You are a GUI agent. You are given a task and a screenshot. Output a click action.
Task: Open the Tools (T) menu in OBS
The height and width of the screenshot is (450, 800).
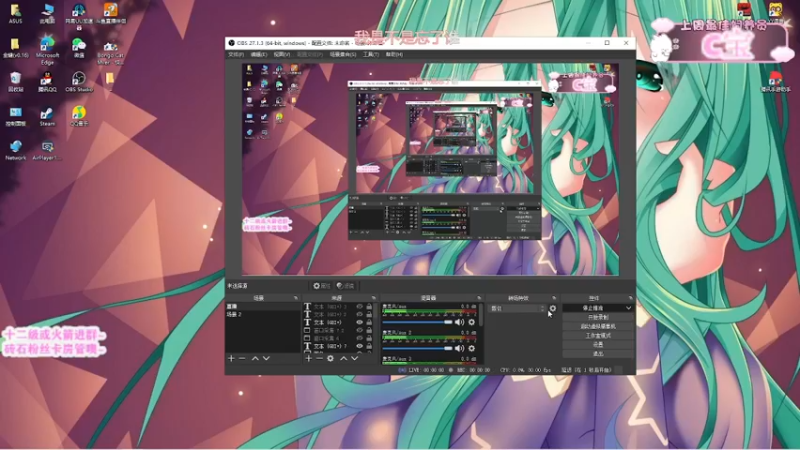pos(371,54)
